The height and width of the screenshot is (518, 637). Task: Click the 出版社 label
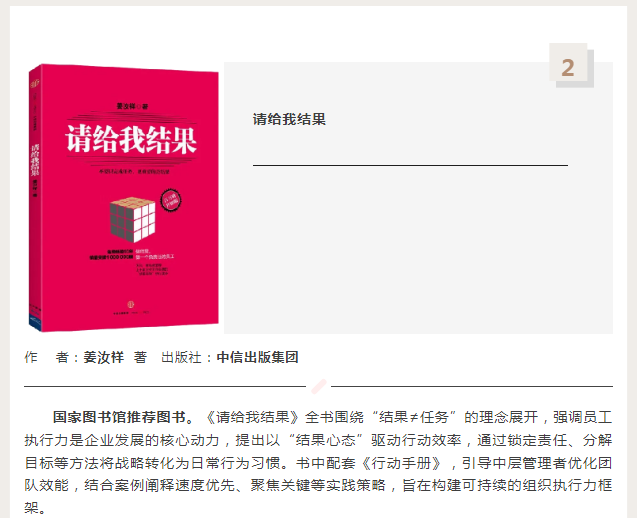(182, 357)
